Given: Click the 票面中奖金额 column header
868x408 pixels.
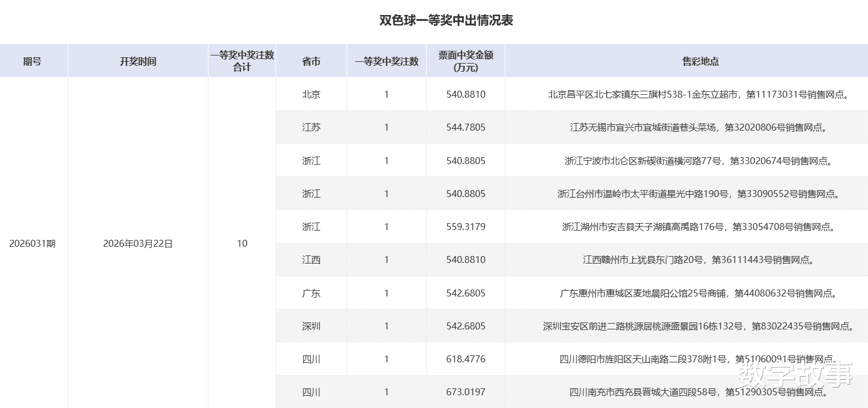Looking at the screenshot, I should click(x=466, y=61).
